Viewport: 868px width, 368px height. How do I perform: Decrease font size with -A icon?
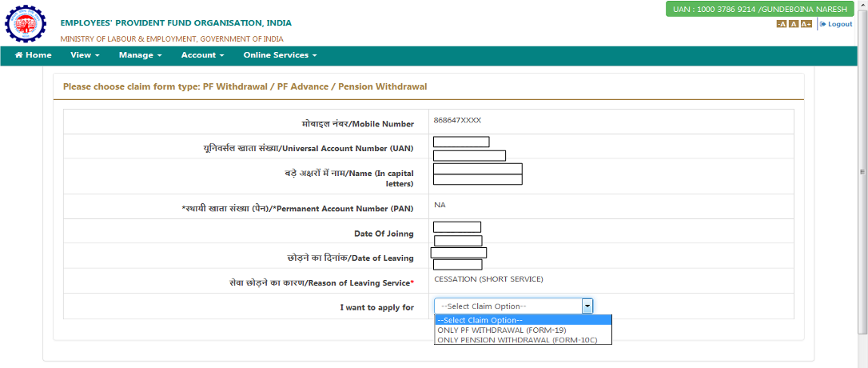pyautogui.click(x=781, y=24)
